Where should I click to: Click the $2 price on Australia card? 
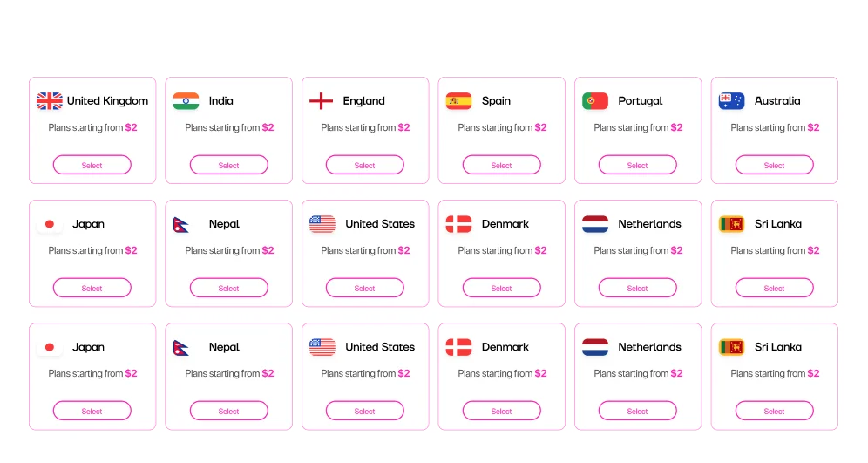813,127
